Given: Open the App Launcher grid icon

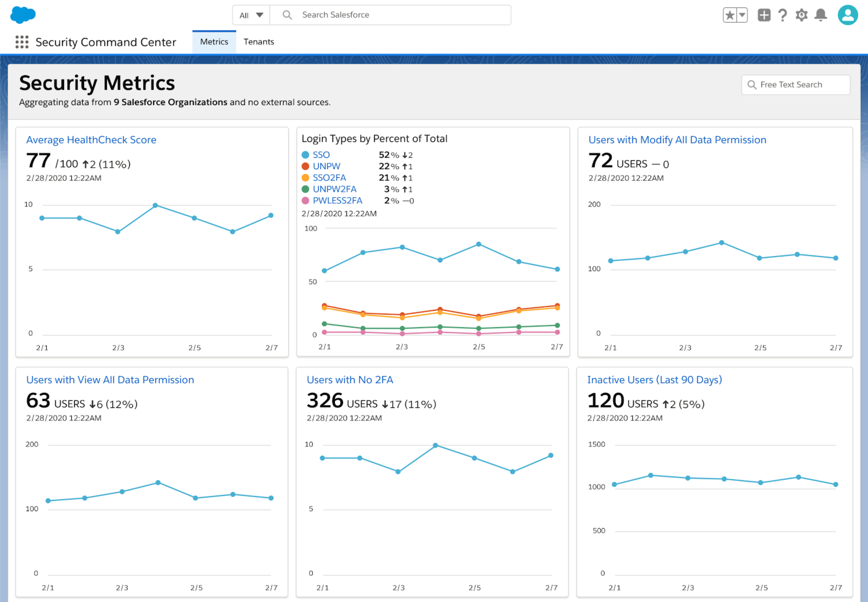Looking at the screenshot, I should 22,42.
